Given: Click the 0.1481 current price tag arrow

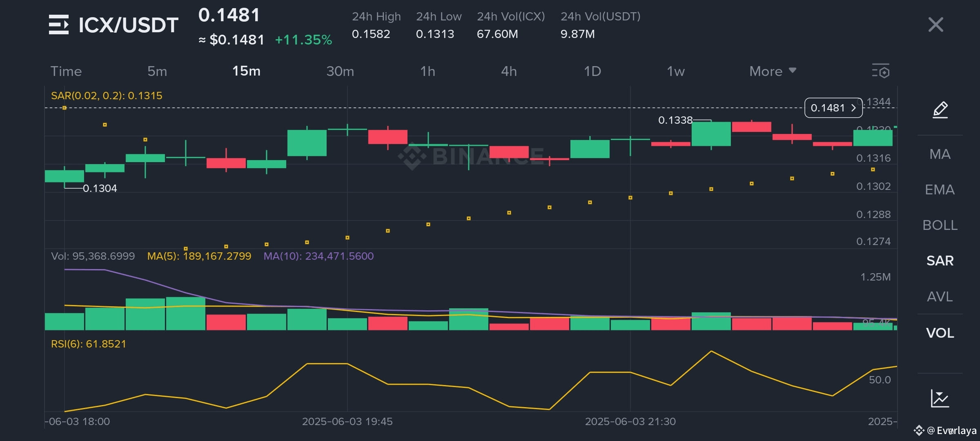Looking at the screenshot, I should pos(853,108).
